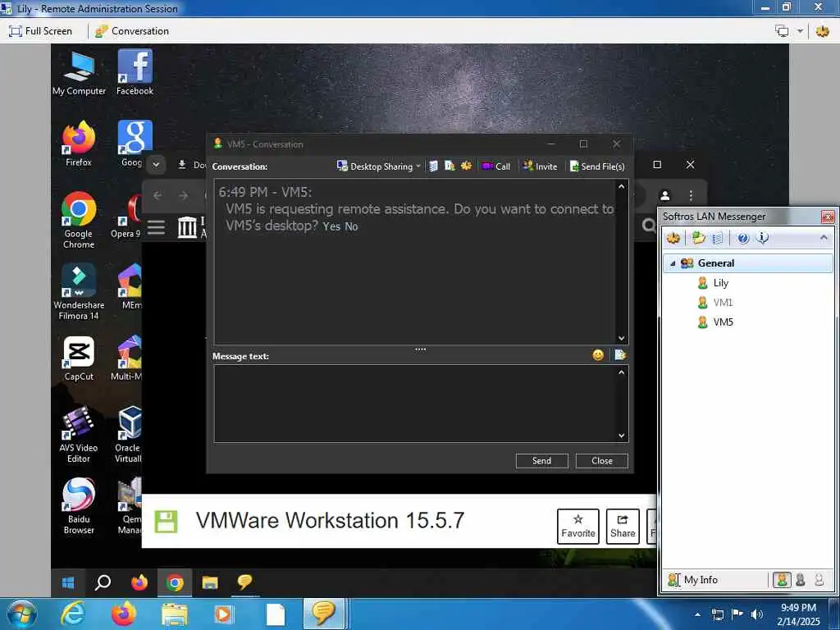
Task: Open hamburger menu in browser page
Action: point(156,227)
